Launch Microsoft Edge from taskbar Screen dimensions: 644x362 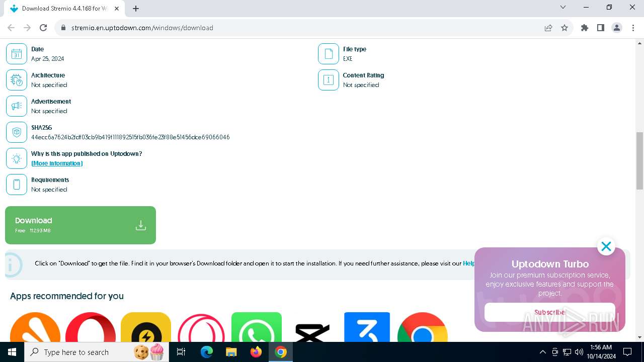coord(206,352)
